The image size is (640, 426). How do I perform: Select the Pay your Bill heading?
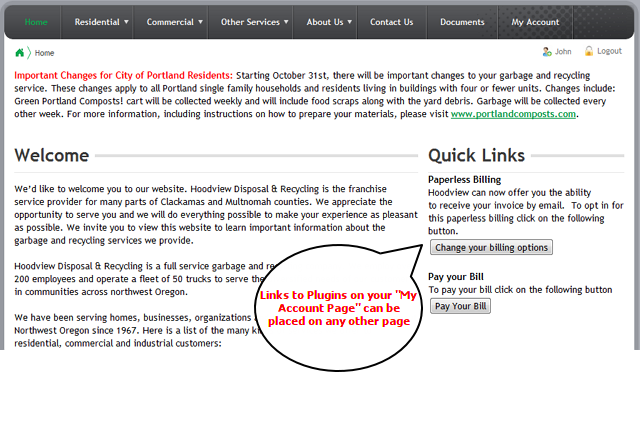pos(456,277)
